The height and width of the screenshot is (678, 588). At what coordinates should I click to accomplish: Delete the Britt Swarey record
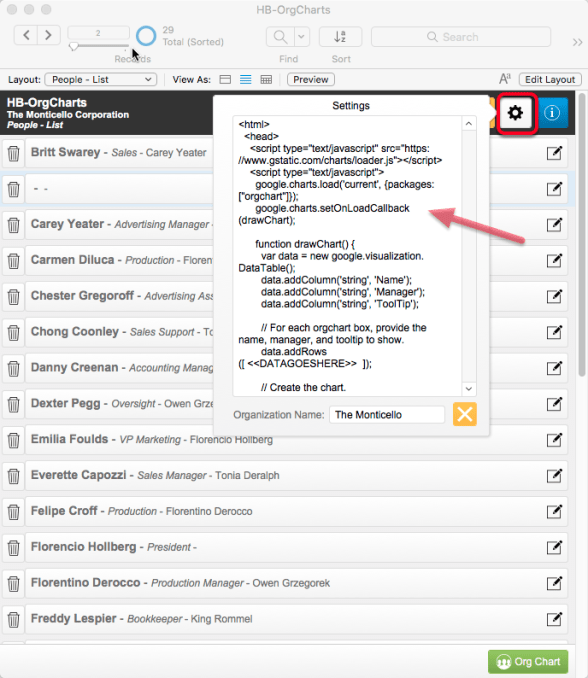click(13, 153)
